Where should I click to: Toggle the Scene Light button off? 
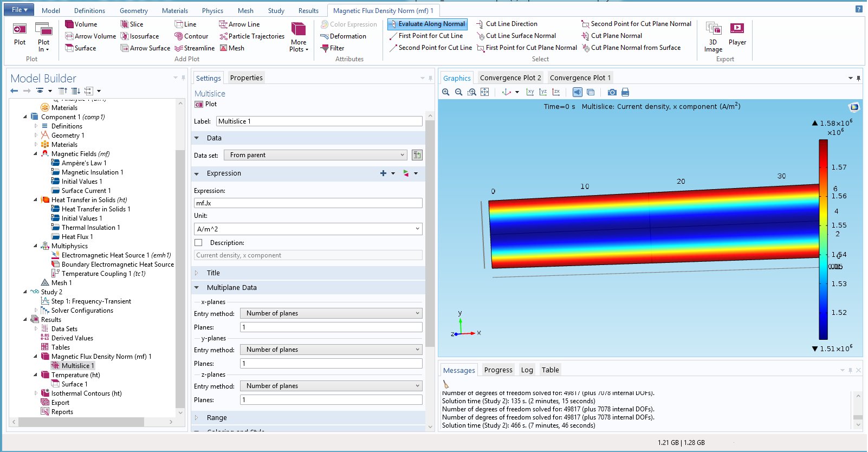pyautogui.click(x=578, y=92)
